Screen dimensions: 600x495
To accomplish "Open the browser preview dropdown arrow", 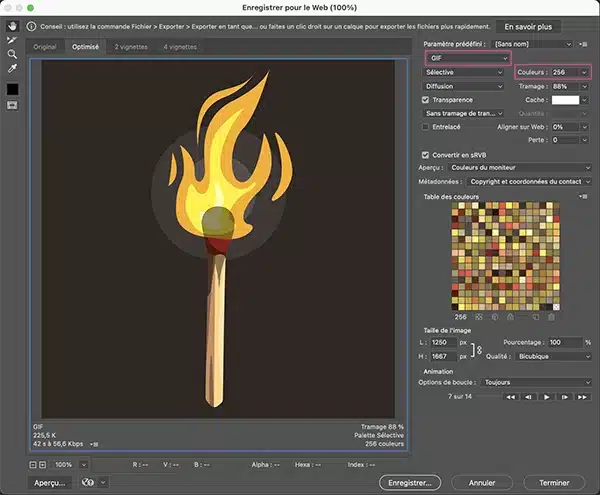I will [x=103, y=482].
